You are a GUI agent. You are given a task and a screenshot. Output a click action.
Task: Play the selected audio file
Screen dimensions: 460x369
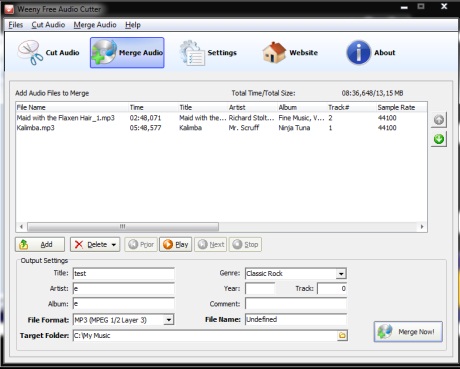pos(176,244)
